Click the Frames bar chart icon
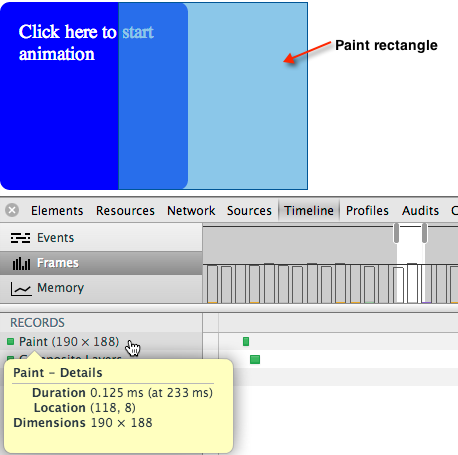This screenshot has height=455, width=458. 21,263
